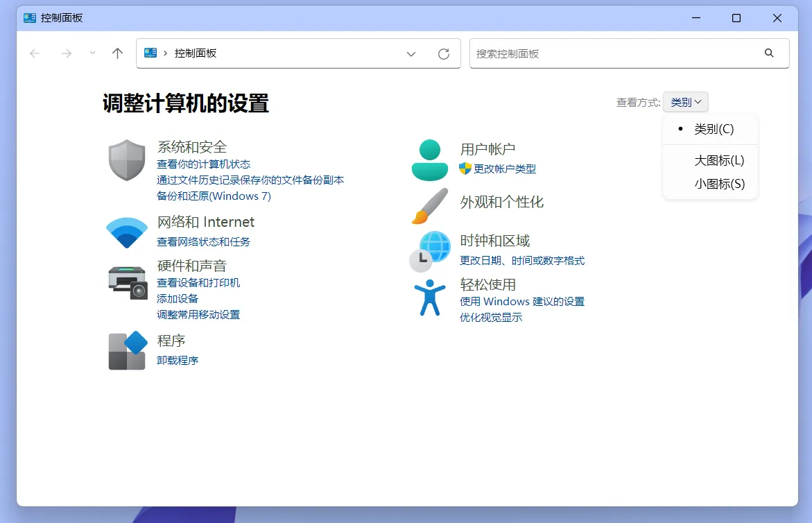The image size is (812, 523).
Task: Collapse the 类别 view-by dropdown
Action: 686,102
